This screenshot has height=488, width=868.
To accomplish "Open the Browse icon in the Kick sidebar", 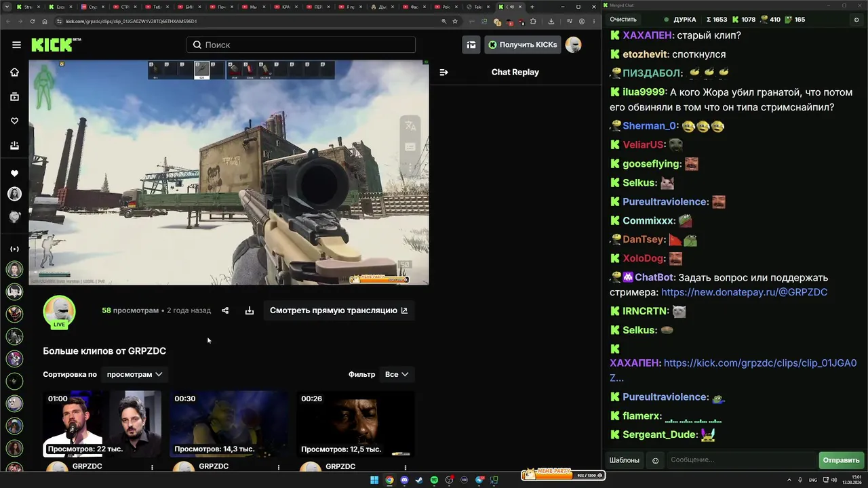I will tap(14, 97).
